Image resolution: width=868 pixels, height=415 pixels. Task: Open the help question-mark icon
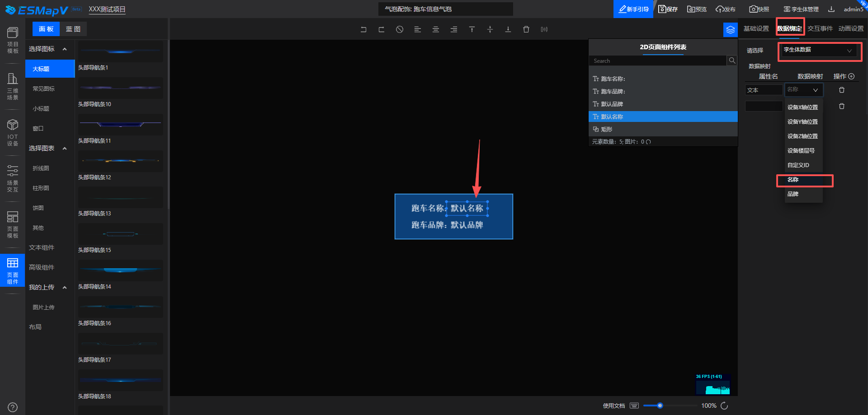(x=13, y=407)
